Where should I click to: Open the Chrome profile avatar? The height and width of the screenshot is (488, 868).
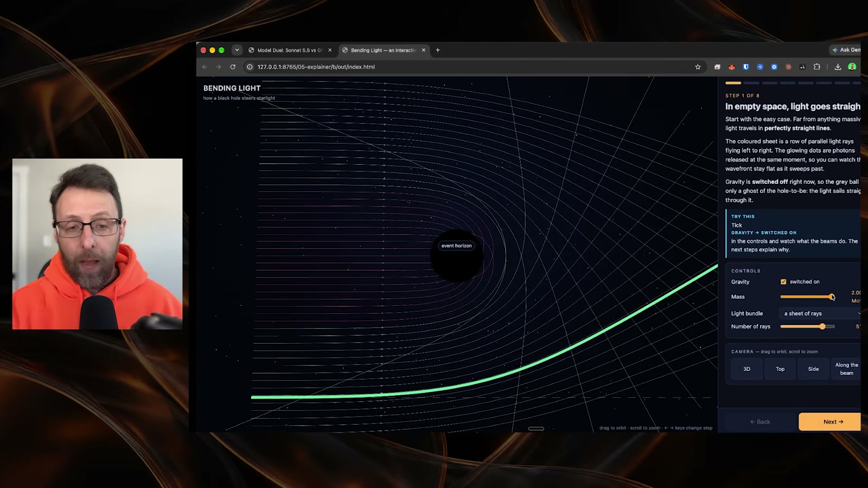(852, 67)
